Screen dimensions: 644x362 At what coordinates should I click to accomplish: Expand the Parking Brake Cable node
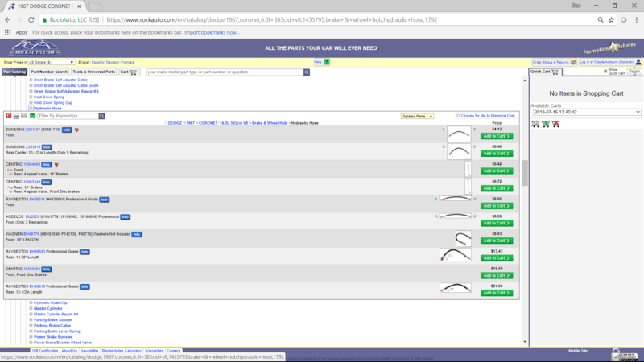[x=31, y=326]
